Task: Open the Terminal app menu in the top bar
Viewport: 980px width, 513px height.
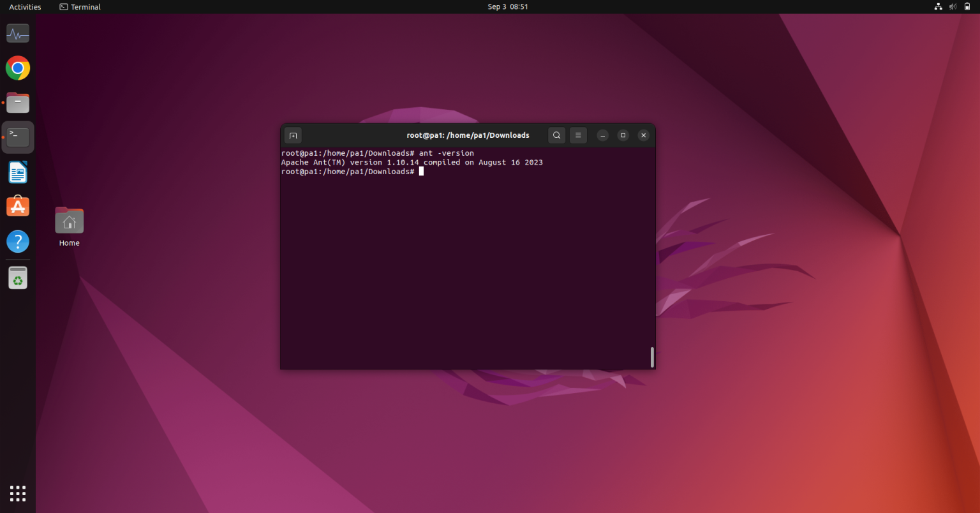Action: [80, 7]
